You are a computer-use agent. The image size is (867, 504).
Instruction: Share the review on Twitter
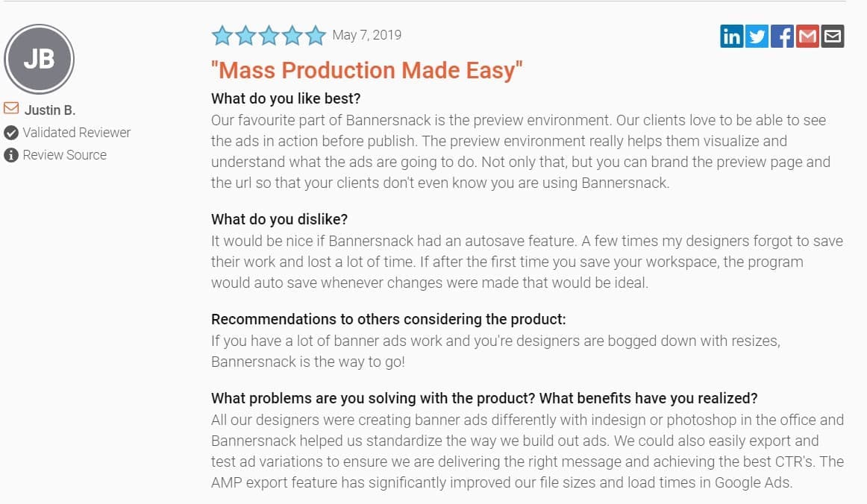(x=757, y=35)
